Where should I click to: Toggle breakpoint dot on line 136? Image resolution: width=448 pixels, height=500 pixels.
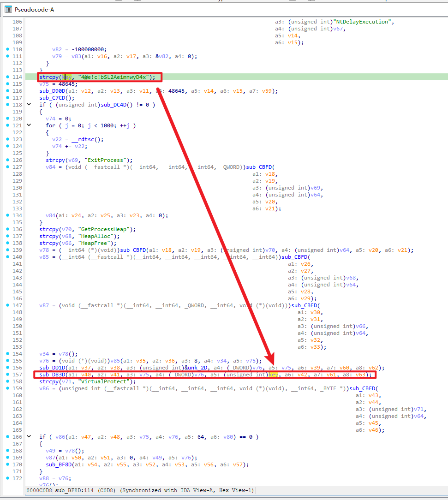(8, 229)
